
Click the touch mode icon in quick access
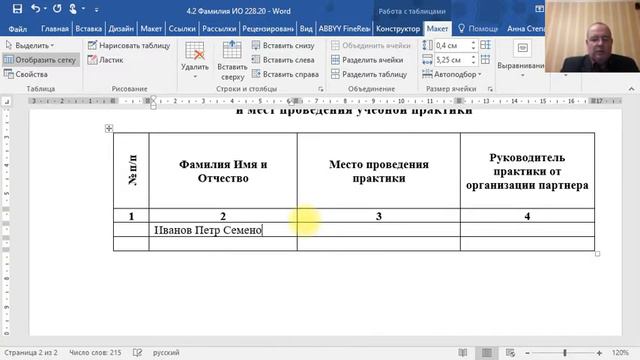(73, 9)
